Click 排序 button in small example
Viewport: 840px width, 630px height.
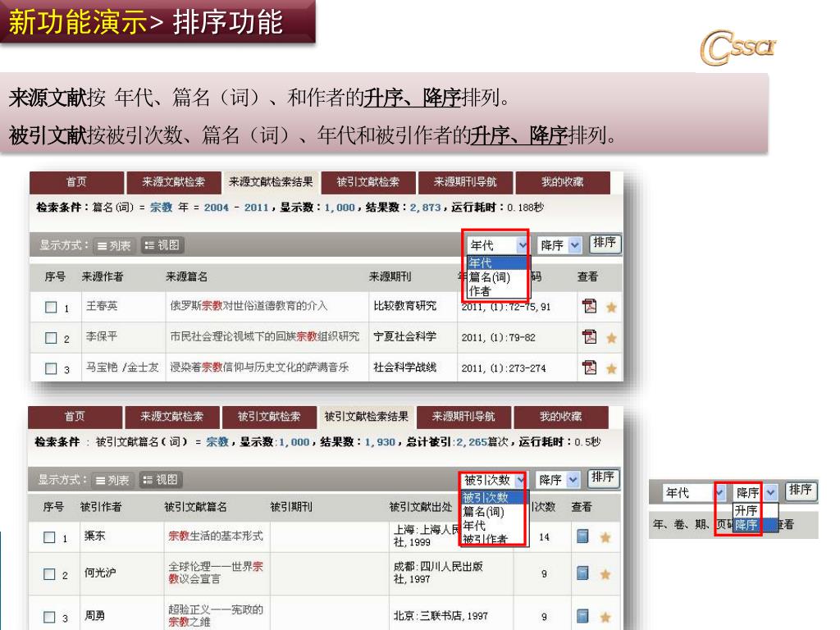[801, 491]
